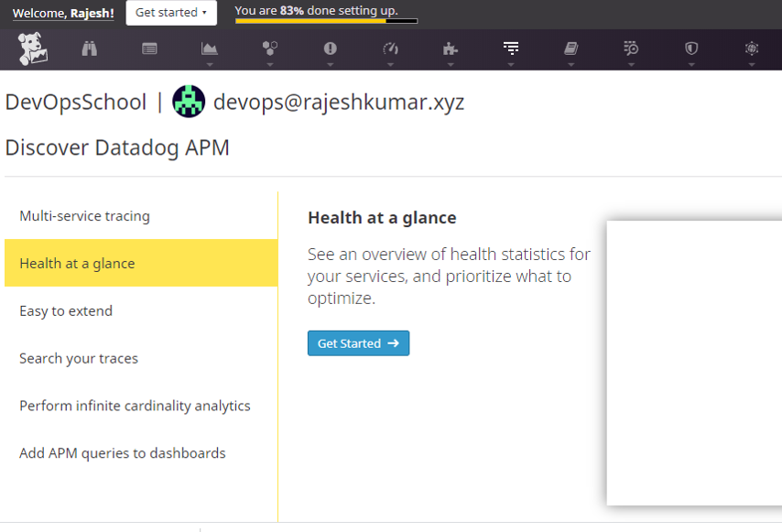The height and width of the screenshot is (532, 782).
Task: Open Logs via the magnifier list icon
Action: click(631, 49)
